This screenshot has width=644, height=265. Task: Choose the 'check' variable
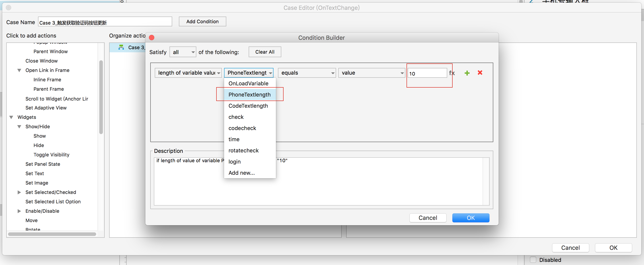click(250, 117)
